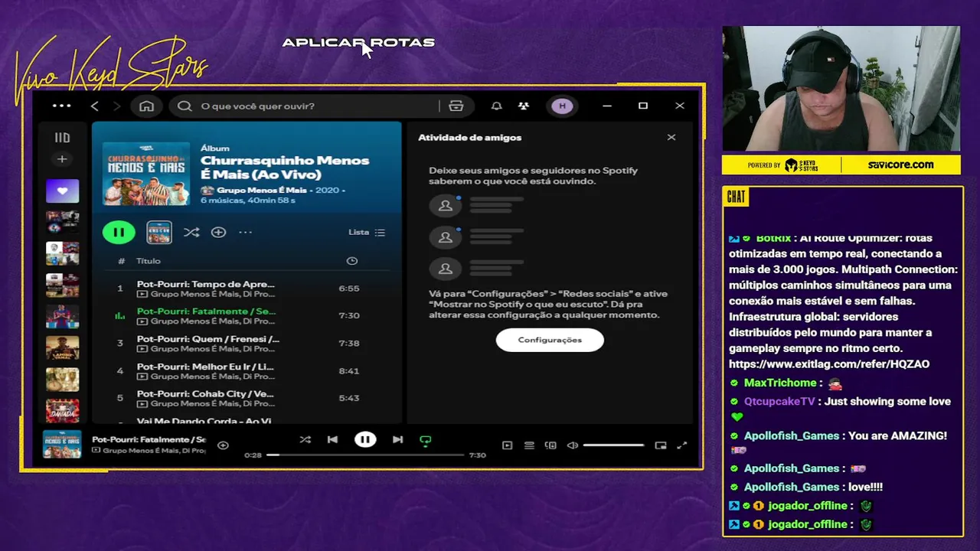Go back with the left arrow
The width and height of the screenshot is (980, 551).
coord(95,106)
